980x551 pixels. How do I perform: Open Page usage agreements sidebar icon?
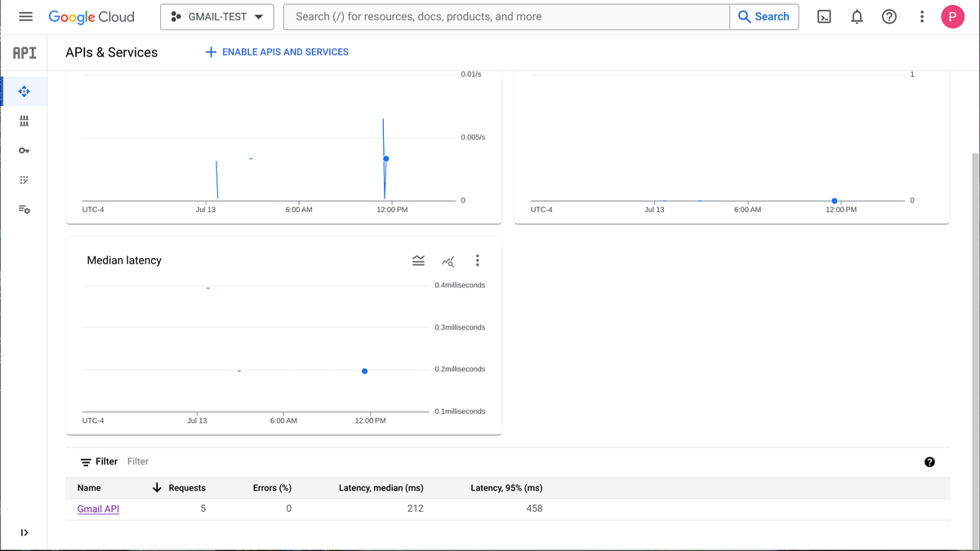(x=24, y=210)
